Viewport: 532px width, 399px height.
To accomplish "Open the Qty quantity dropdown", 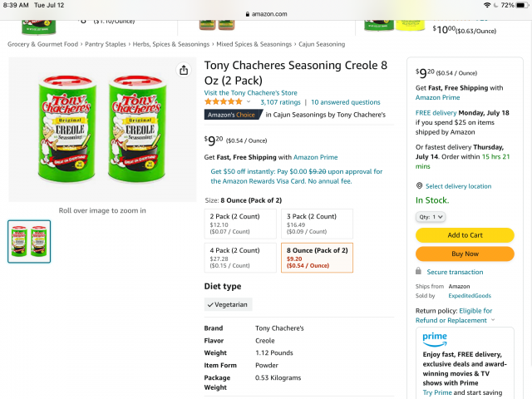I will coord(431,217).
